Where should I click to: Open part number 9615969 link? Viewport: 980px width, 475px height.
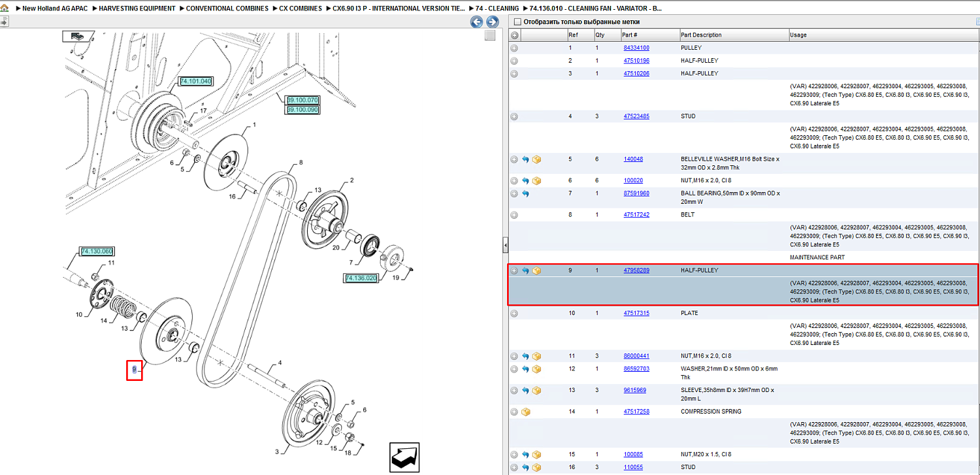click(x=634, y=391)
